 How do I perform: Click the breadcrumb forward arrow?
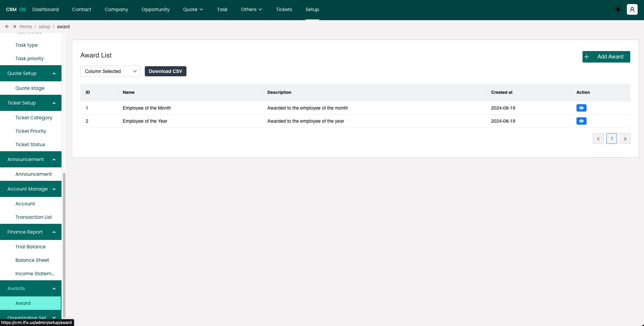[14, 27]
